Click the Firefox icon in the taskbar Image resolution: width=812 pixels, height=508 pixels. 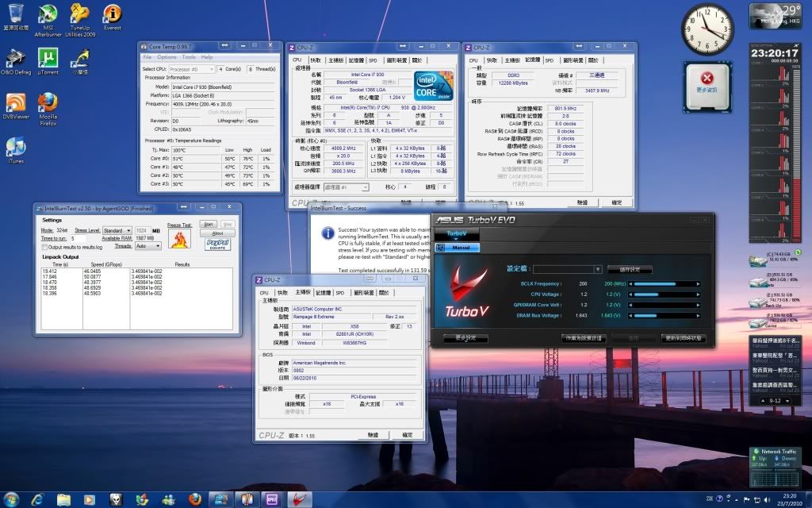pyautogui.click(x=195, y=500)
